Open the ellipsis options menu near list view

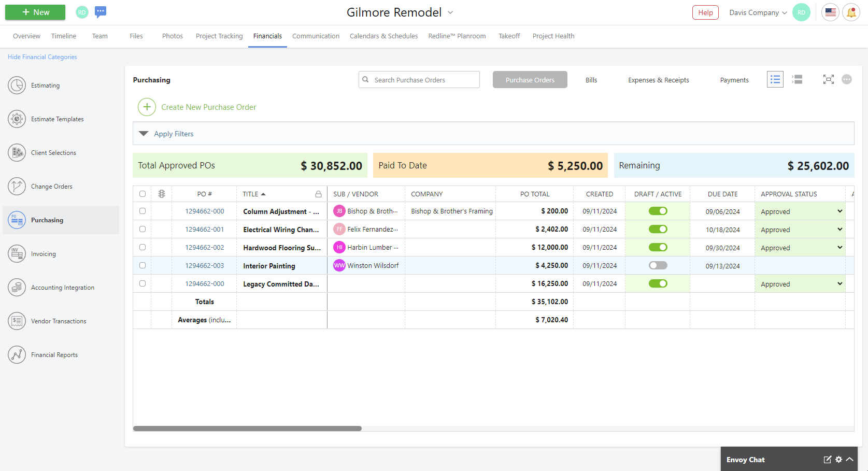[x=847, y=79]
